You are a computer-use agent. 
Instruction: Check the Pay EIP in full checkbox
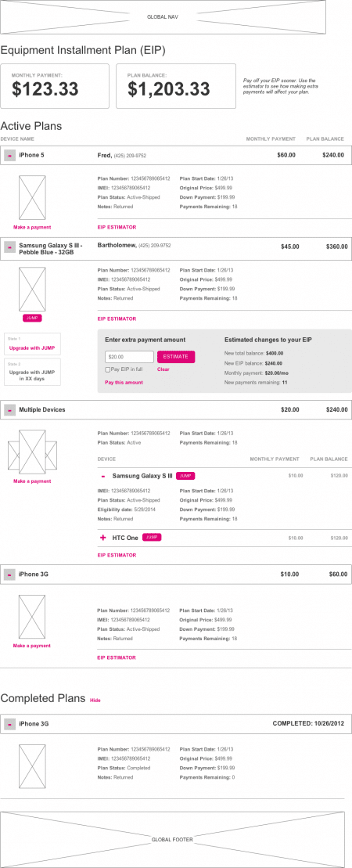[107, 369]
